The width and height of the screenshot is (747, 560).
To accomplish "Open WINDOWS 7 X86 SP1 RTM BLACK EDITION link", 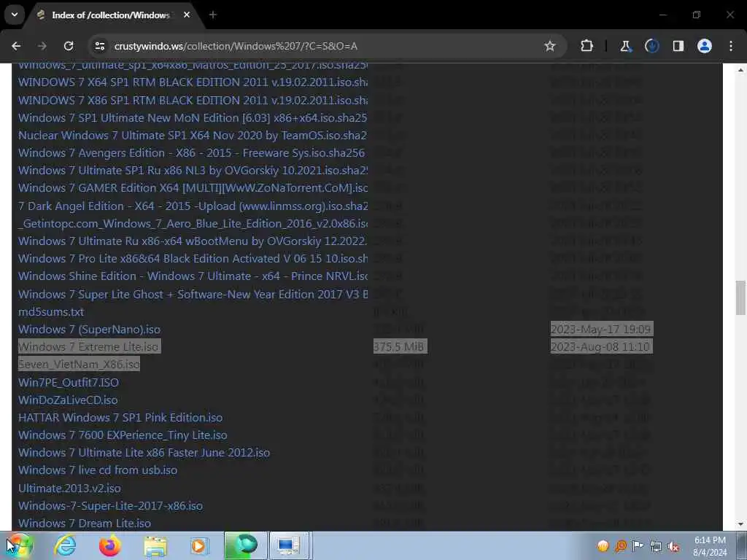I will point(193,101).
